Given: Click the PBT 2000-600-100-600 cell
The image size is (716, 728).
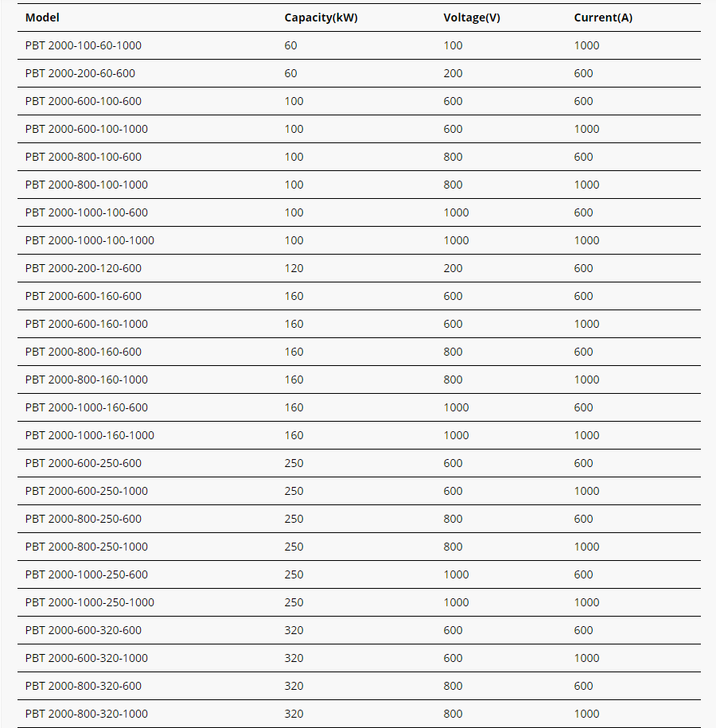Looking at the screenshot, I should tap(84, 101).
